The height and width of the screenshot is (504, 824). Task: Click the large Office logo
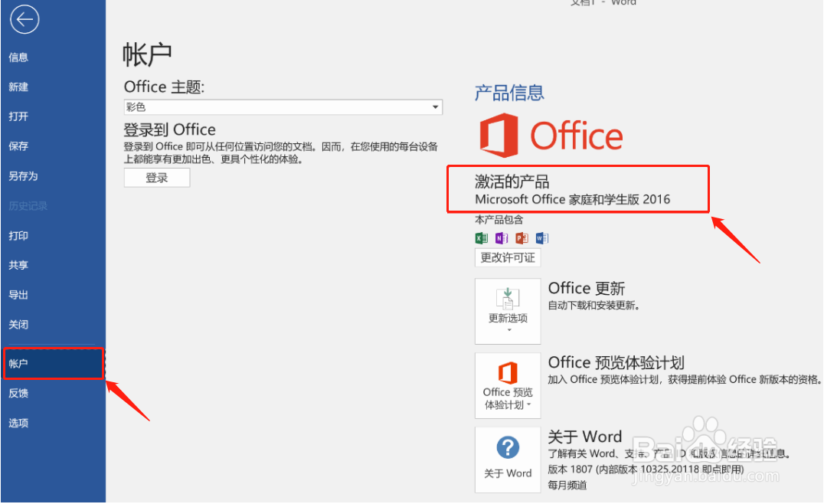[551, 136]
